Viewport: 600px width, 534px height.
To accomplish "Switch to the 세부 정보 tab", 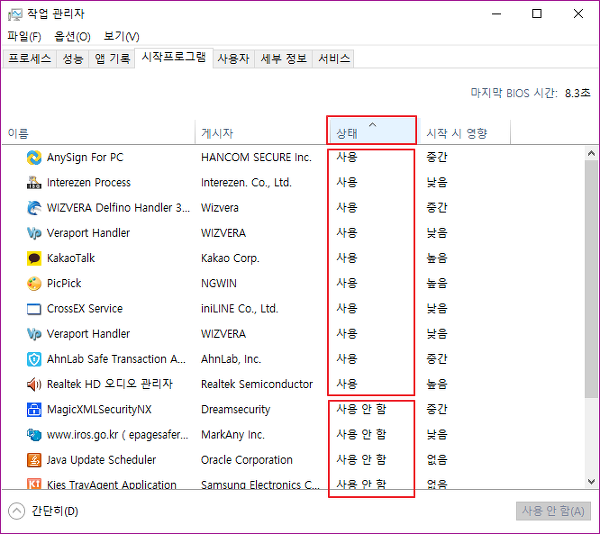I will 284,59.
